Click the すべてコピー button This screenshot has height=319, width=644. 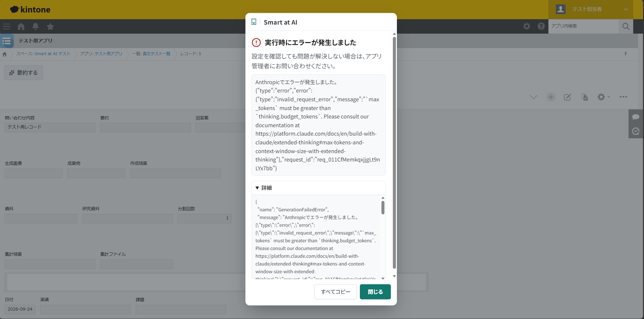click(336, 292)
